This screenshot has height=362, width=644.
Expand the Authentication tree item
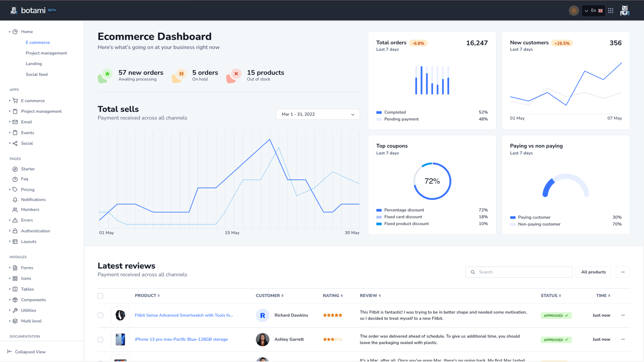point(35,231)
